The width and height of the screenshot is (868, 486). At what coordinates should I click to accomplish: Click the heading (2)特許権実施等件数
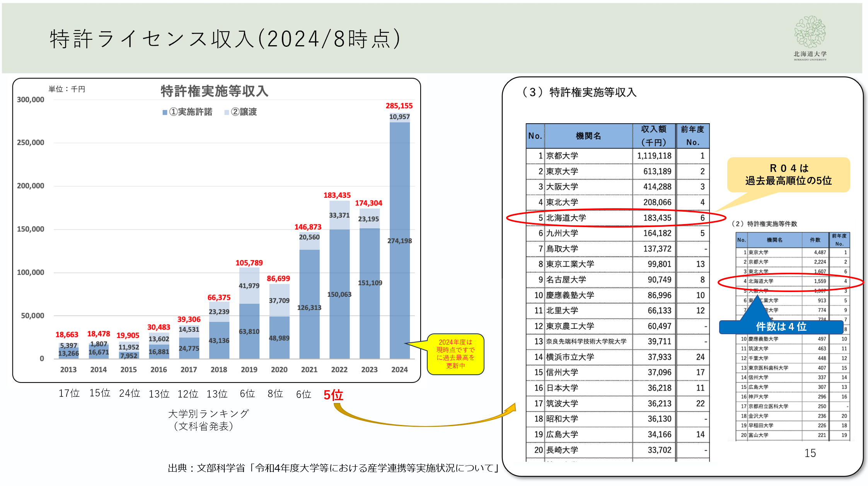(764, 224)
